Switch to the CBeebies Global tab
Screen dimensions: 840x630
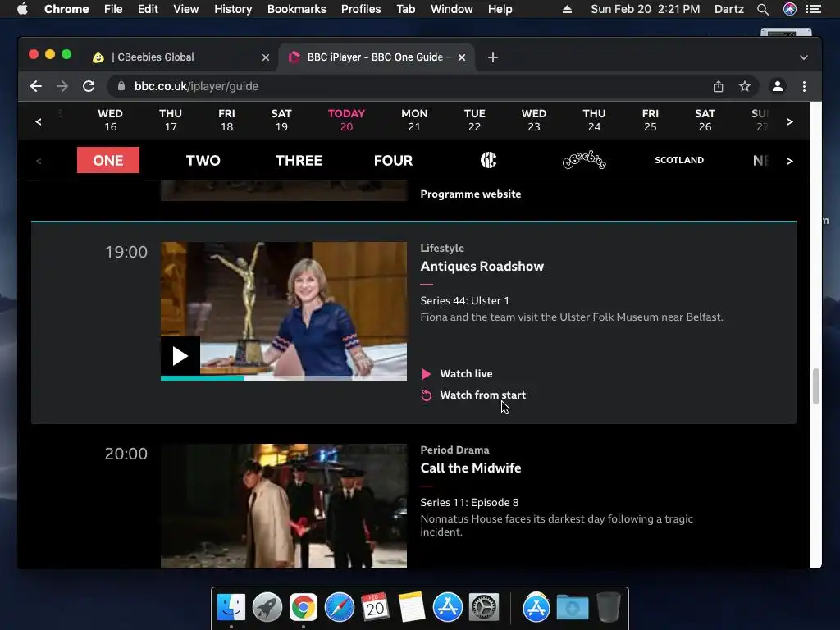tap(180, 57)
